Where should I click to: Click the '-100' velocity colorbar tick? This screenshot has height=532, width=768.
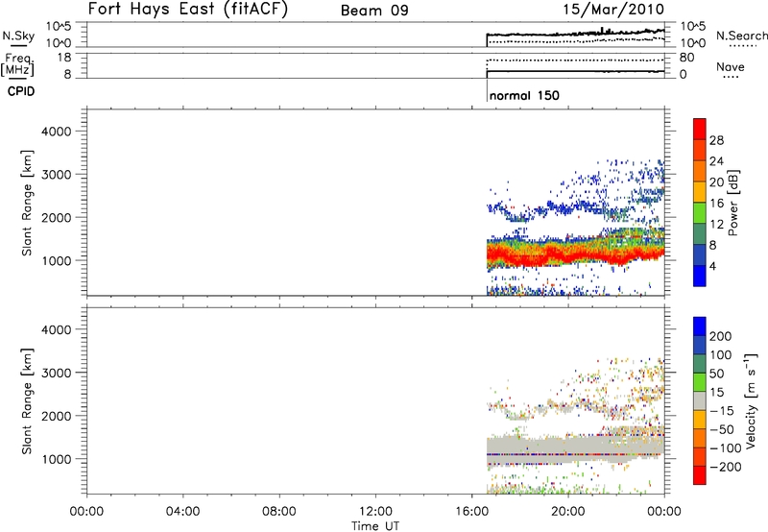pos(726,447)
